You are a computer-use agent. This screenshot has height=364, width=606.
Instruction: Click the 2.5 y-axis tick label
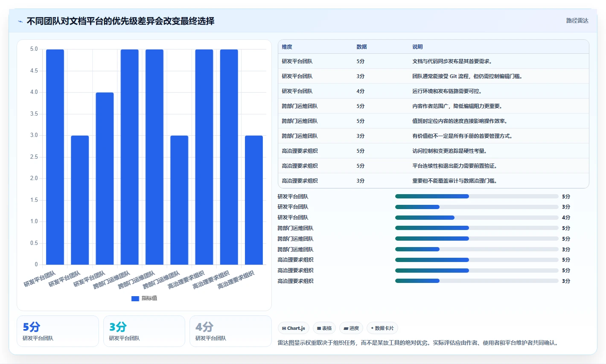click(x=34, y=157)
